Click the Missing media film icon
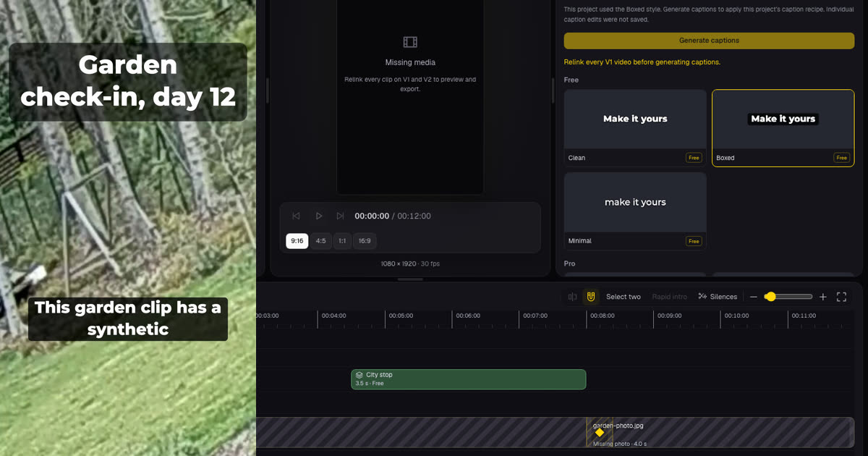The height and width of the screenshot is (456, 868). click(410, 42)
